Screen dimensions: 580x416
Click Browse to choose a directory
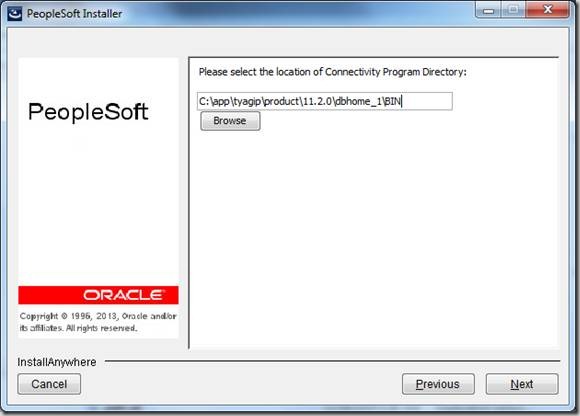[230, 121]
